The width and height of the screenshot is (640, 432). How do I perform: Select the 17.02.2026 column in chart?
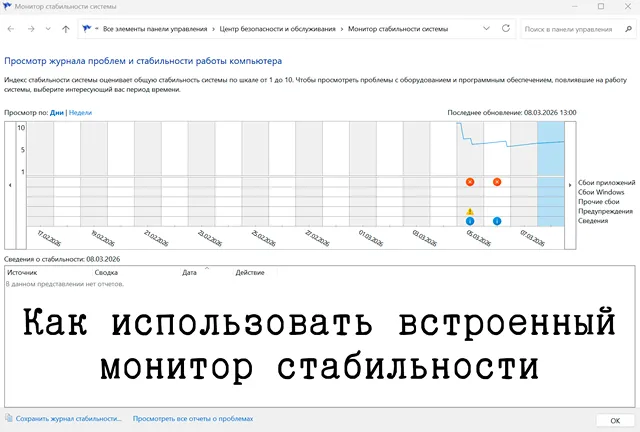point(40,174)
